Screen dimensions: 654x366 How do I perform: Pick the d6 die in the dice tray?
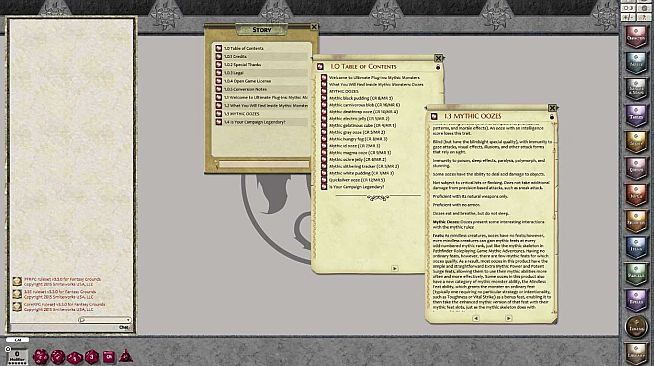[x=109, y=357]
